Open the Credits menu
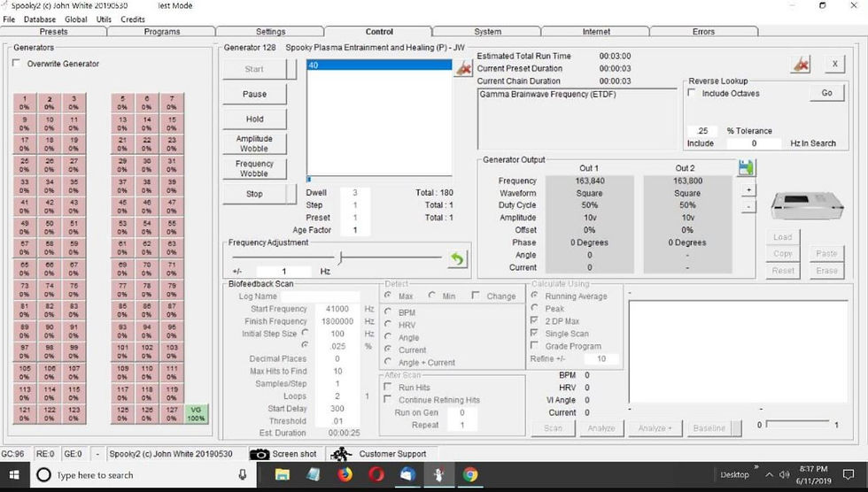 click(x=133, y=19)
